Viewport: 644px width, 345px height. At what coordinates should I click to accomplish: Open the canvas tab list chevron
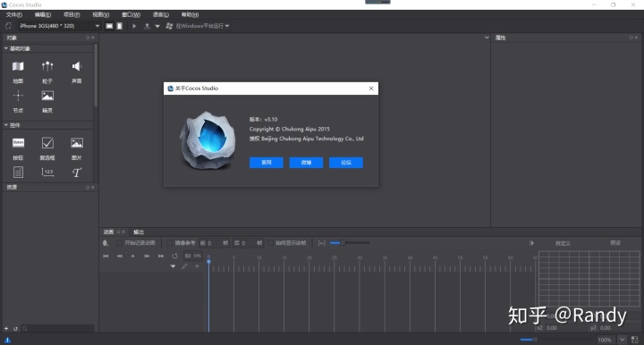pos(487,38)
